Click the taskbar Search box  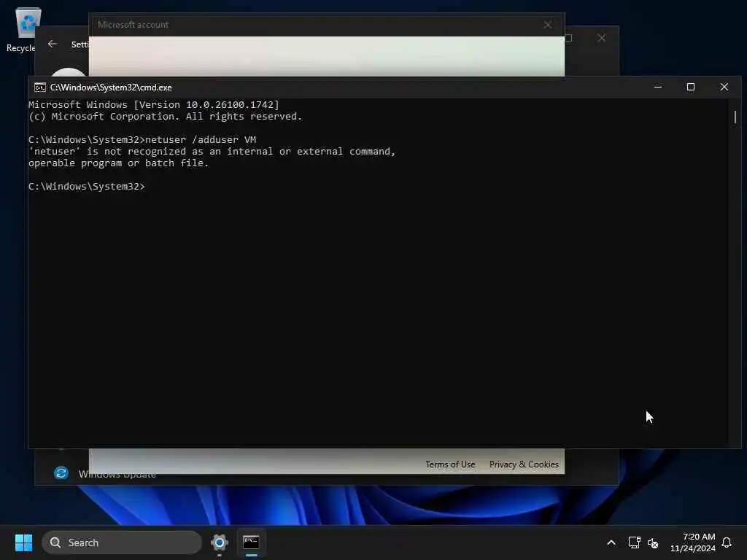point(122,542)
